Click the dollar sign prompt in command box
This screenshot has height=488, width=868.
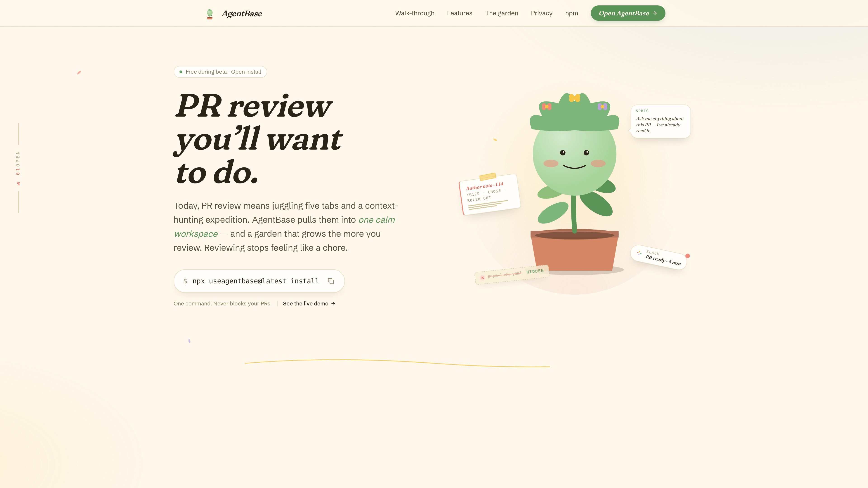[185, 281]
